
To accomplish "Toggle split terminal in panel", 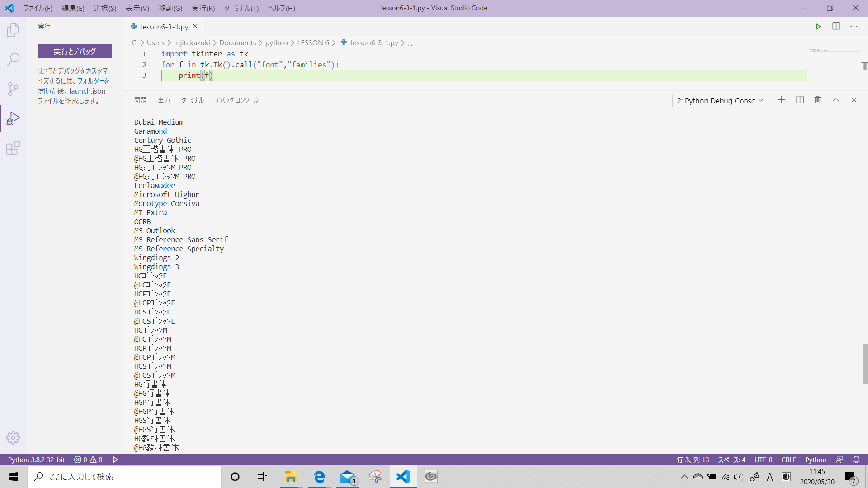I will (x=800, y=100).
